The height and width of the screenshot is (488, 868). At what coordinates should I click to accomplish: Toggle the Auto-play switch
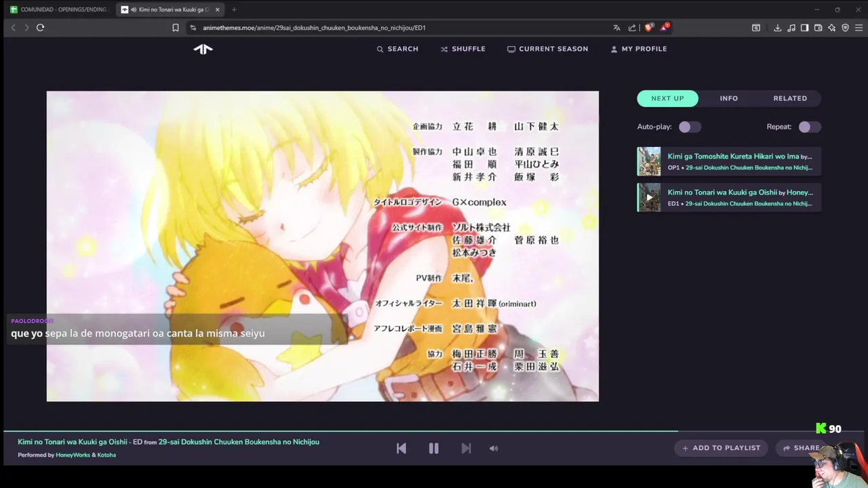tap(690, 127)
